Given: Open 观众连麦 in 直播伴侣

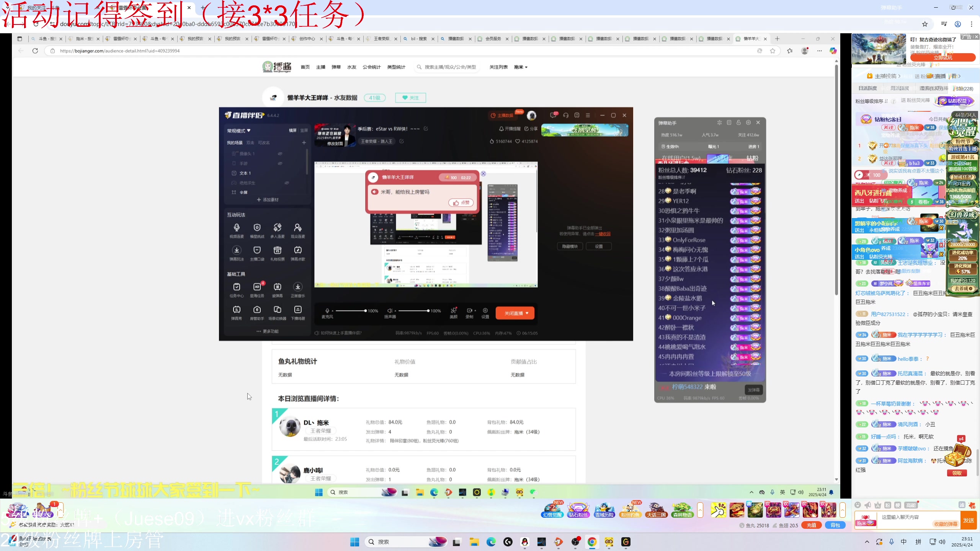Looking at the screenshot, I should click(298, 231).
